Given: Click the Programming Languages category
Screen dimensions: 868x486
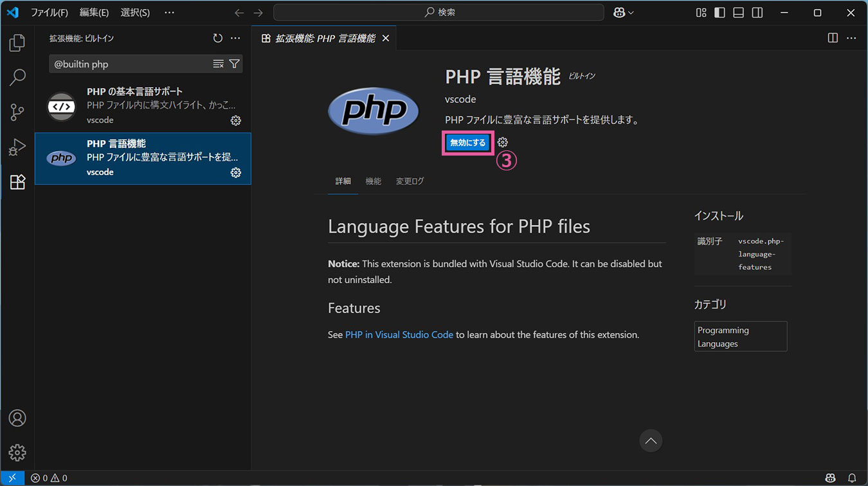Looking at the screenshot, I should 741,337.
